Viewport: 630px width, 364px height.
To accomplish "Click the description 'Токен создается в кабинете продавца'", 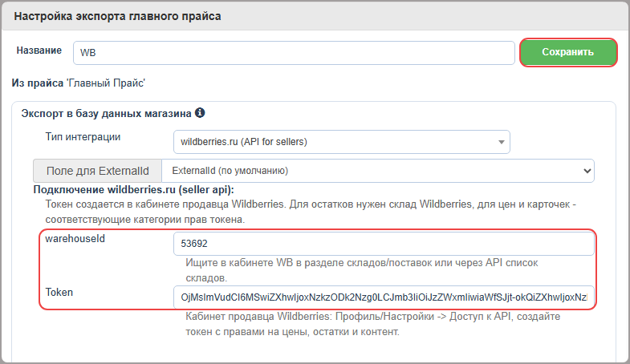I will [x=311, y=212].
